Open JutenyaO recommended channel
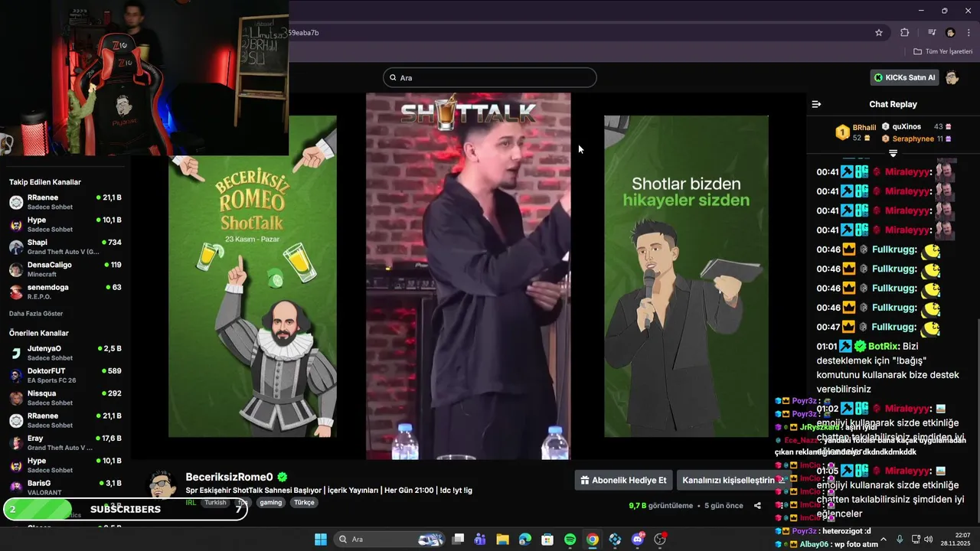Screen dimensions: 980x551 point(65,353)
